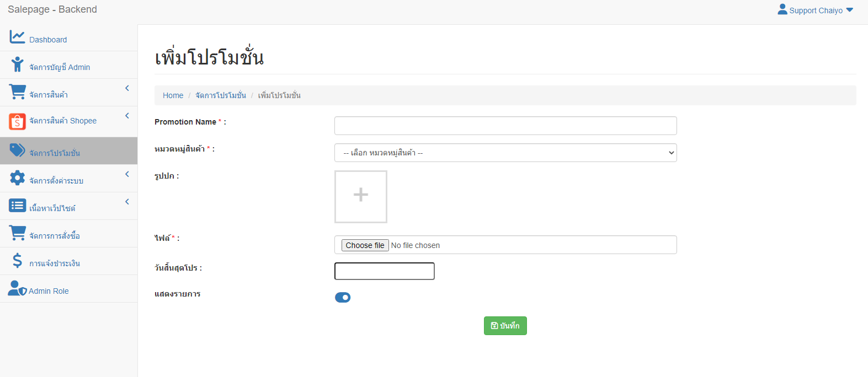Toggle the แสดงรายการ switch

343,298
